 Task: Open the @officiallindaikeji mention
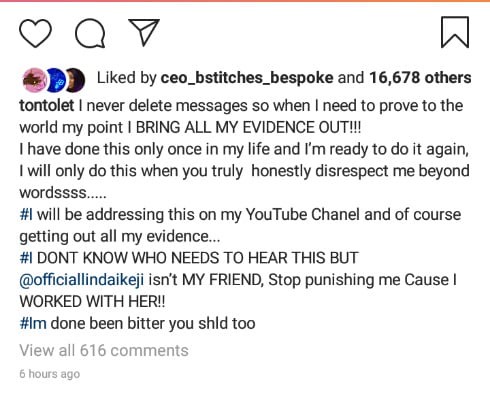click(82, 280)
